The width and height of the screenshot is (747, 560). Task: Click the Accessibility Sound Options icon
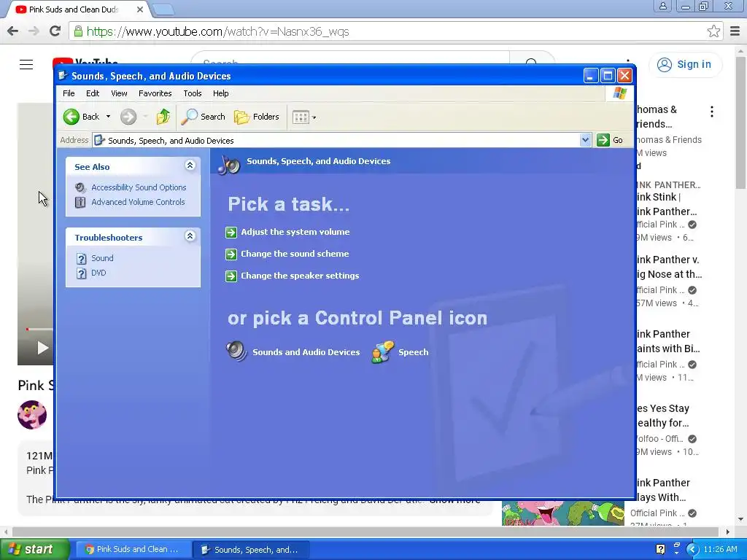tap(80, 187)
